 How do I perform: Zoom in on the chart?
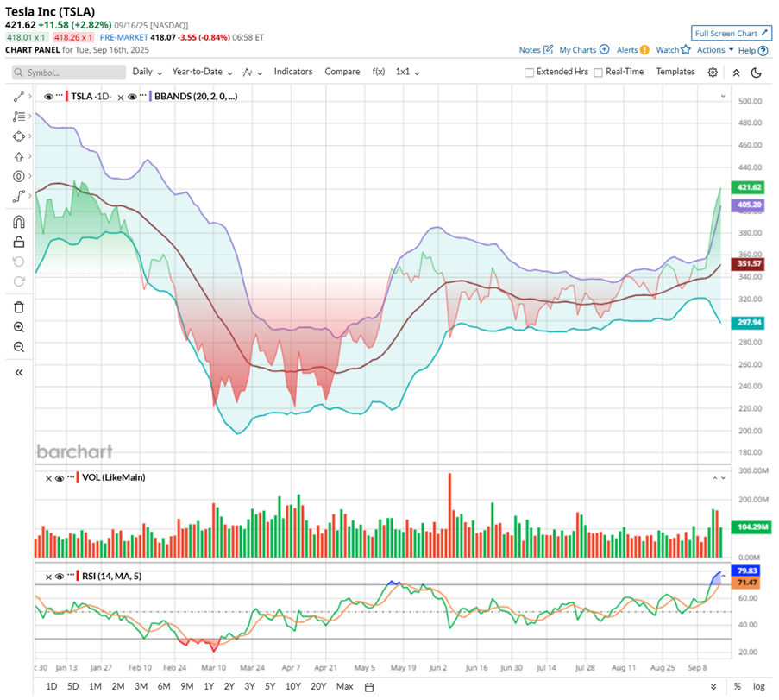pos(18,327)
